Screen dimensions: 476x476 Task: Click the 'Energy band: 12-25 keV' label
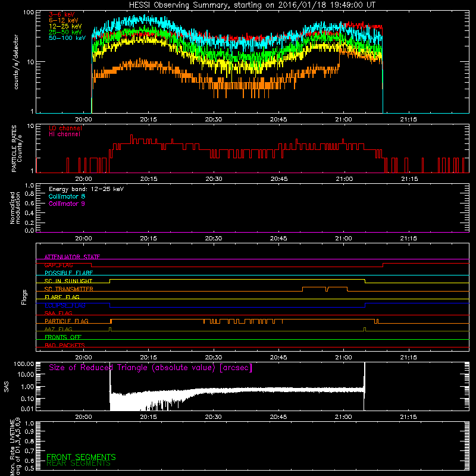click(86, 189)
